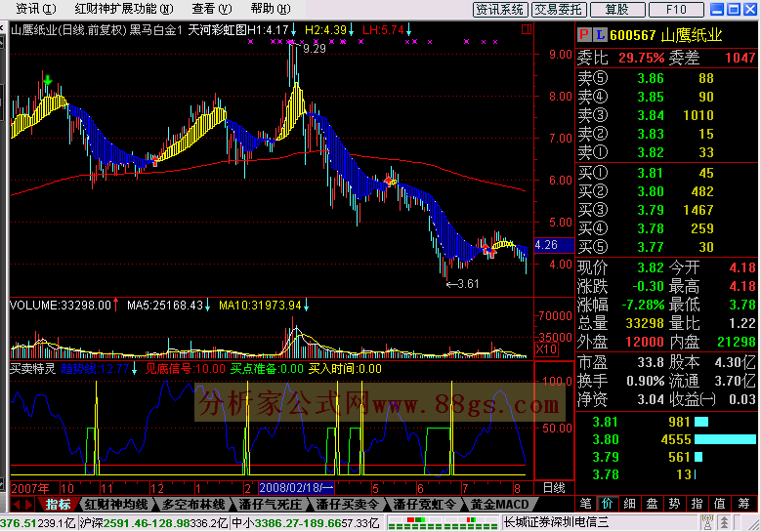Select the 指标 tab
Screen dimensions: 761x532
(x=59, y=505)
